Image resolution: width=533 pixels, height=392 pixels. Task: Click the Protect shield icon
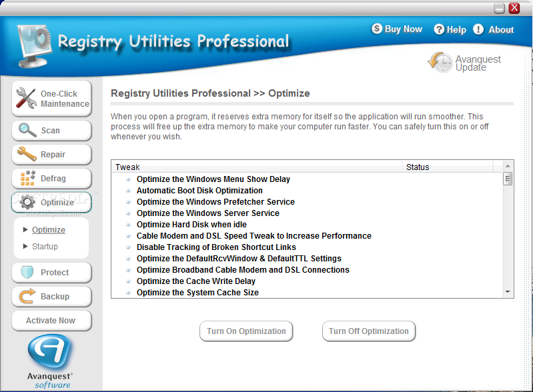pyautogui.click(x=27, y=272)
